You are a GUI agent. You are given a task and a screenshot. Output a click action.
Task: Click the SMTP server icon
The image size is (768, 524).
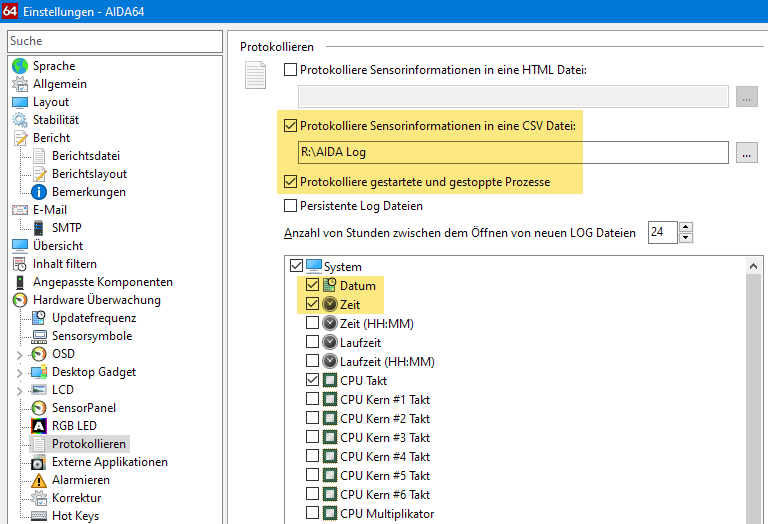[39, 228]
